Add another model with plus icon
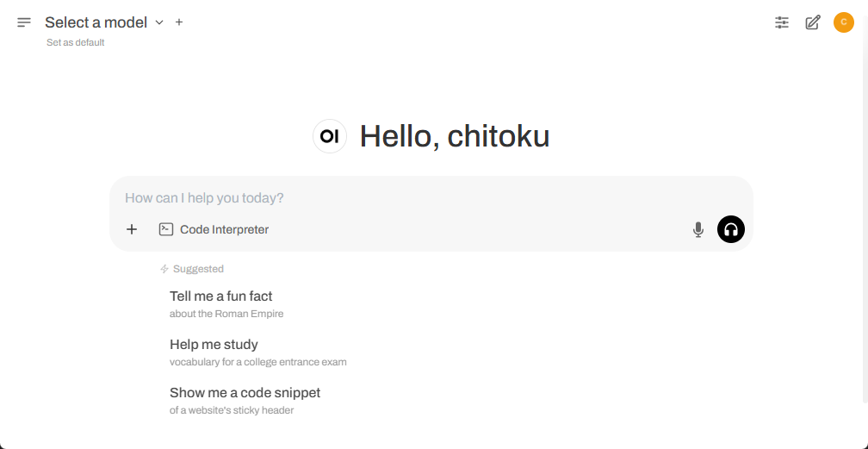The height and width of the screenshot is (449, 868). [x=179, y=22]
